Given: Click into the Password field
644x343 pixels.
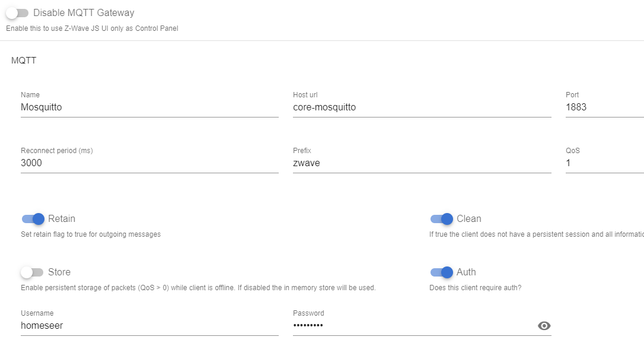Looking at the screenshot, I should pyautogui.click(x=412, y=325).
